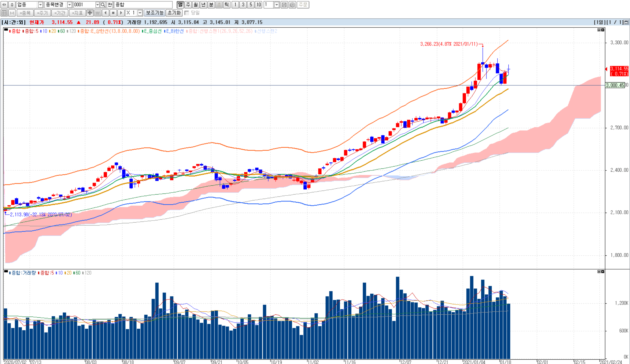The height and width of the screenshot is (364, 630).
Task: Click the 1+1 chart compare icon
Action: [x=12, y=13]
